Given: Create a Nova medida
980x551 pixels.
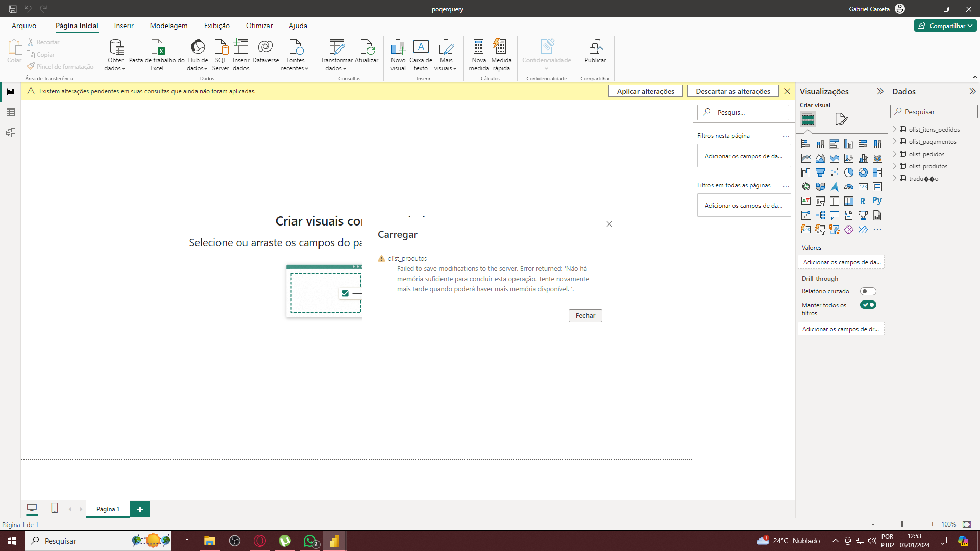Looking at the screenshot, I should tap(479, 55).
